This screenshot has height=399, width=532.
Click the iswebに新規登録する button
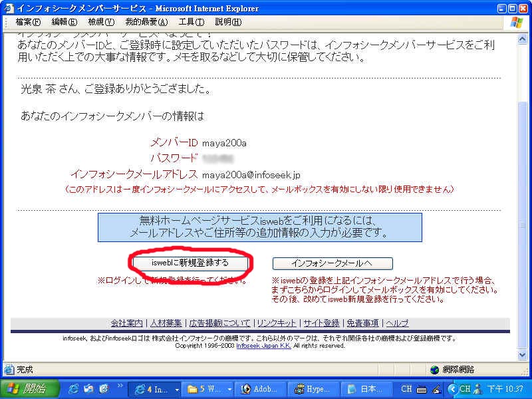(190, 263)
